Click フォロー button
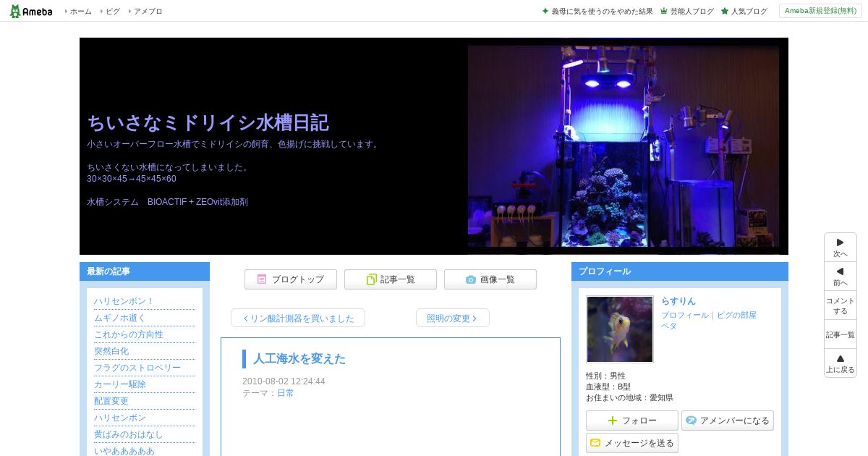The image size is (868, 456). pos(632,421)
